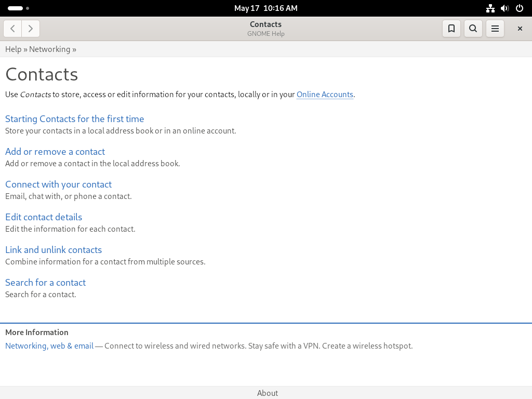532x399 pixels.
Task: Go forward to the next help page
Action: point(31,29)
